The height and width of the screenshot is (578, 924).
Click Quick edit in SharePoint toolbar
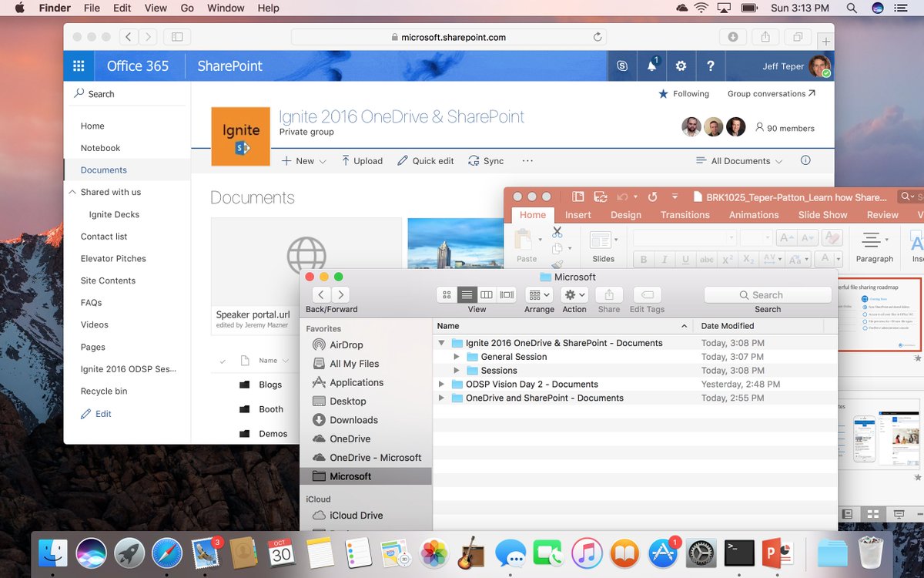tap(426, 161)
